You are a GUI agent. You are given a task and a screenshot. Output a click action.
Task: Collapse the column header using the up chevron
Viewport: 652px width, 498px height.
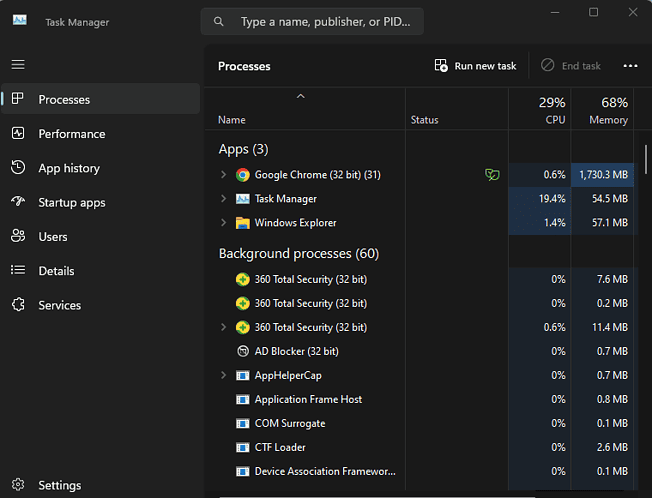point(300,97)
